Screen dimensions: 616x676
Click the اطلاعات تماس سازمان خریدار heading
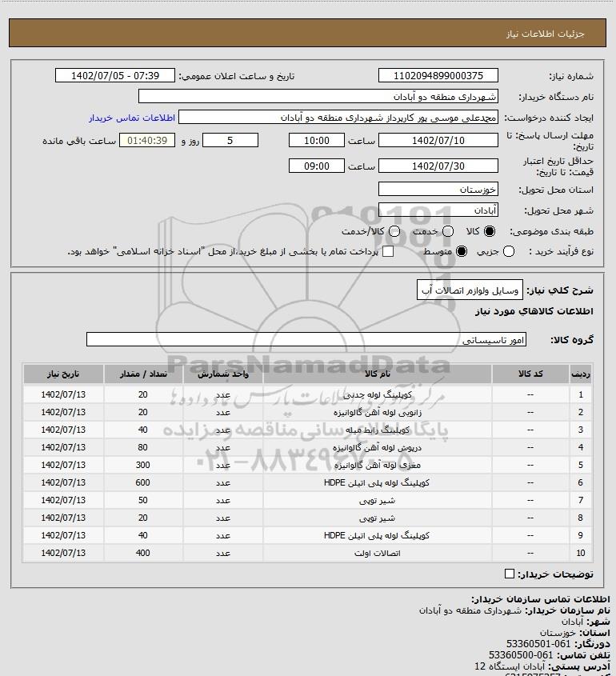pos(541,599)
